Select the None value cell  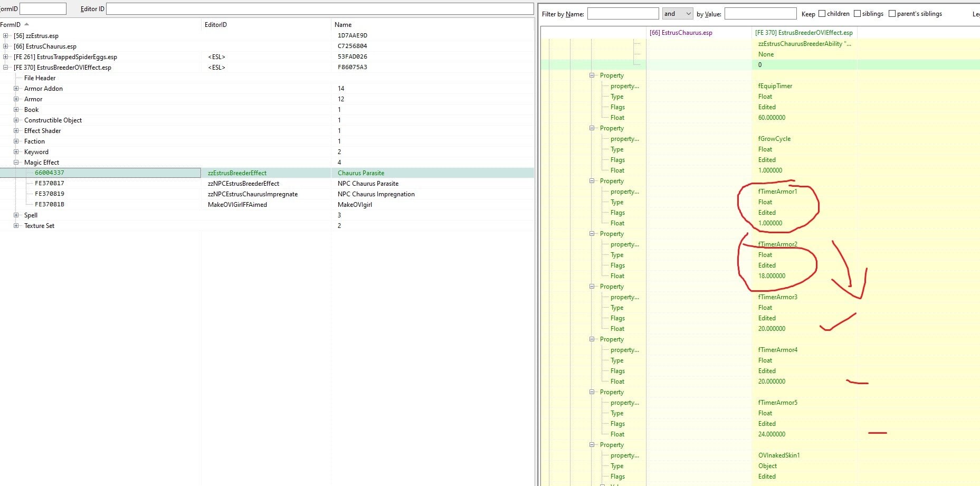[766, 54]
